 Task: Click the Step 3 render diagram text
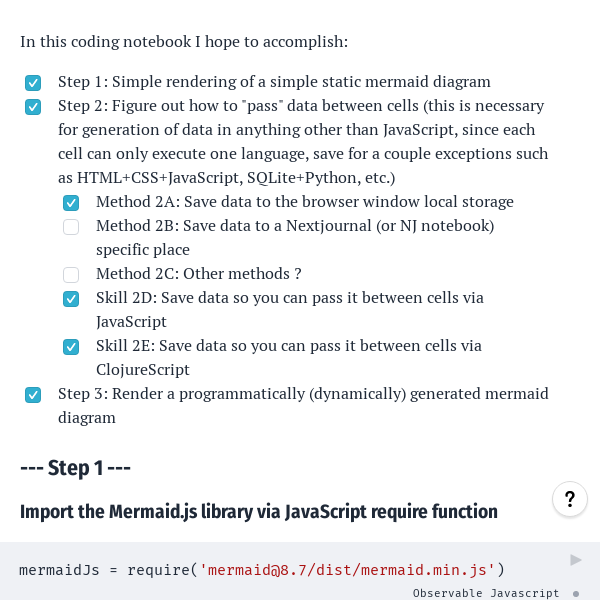pyautogui.click(x=303, y=394)
